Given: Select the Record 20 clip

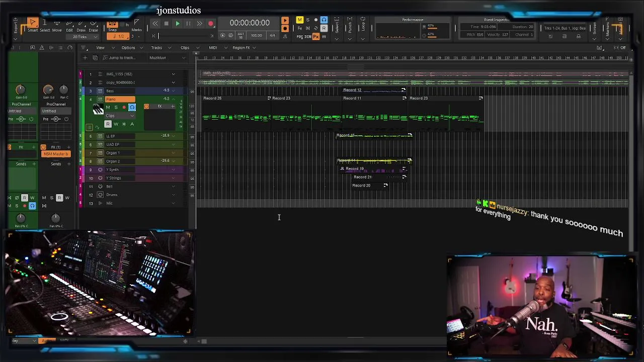Looking at the screenshot, I should (370, 186).
